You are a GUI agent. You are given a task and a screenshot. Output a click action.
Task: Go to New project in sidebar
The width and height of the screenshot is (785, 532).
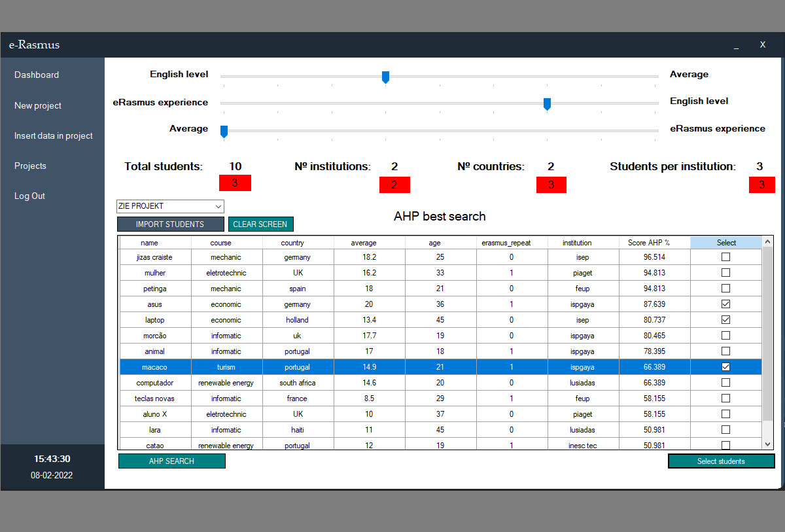(x=38, y=105)
